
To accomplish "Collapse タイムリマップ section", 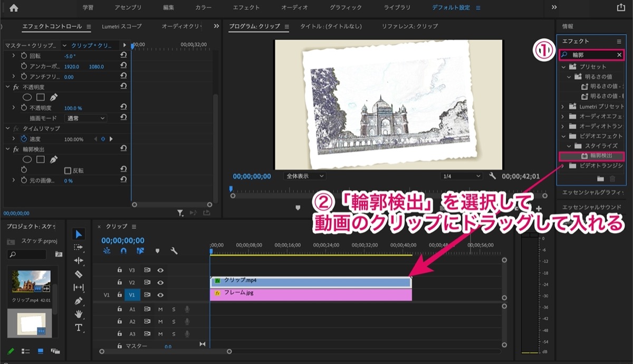I will 7,128.
